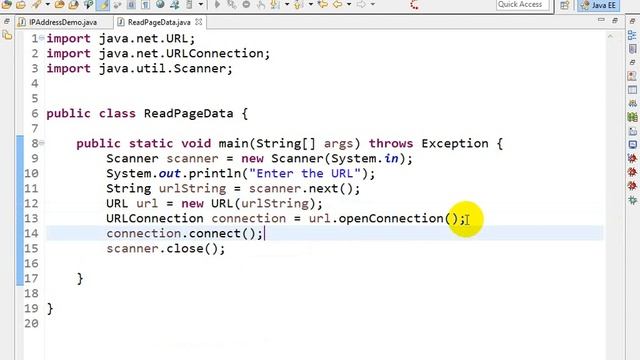Click "import java.net.URLConnection;" line

tap(158, 53)
